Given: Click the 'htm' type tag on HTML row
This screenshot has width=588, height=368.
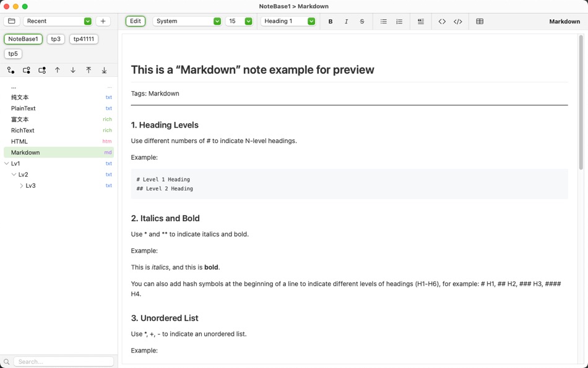Looking at the screenshot, I should coord(107,142).
